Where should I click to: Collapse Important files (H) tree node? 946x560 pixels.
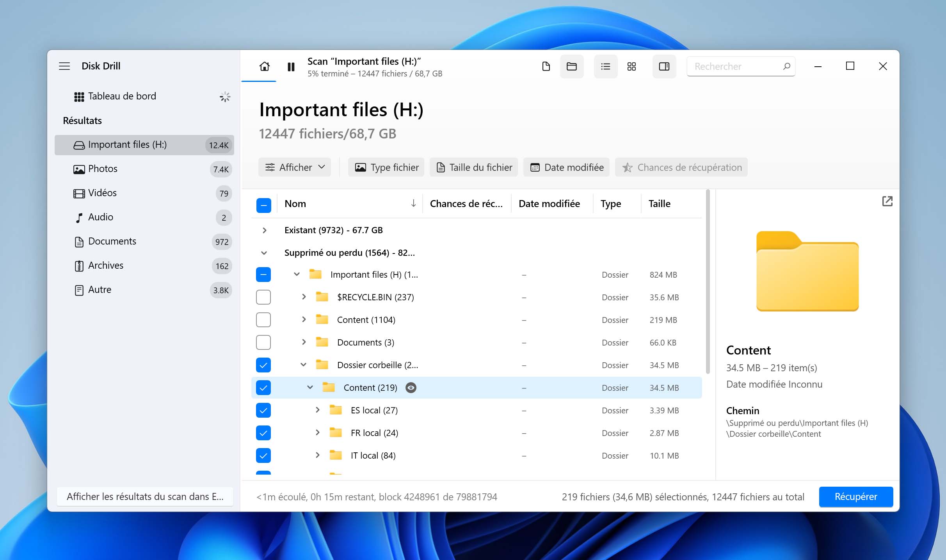pos(297,274)
